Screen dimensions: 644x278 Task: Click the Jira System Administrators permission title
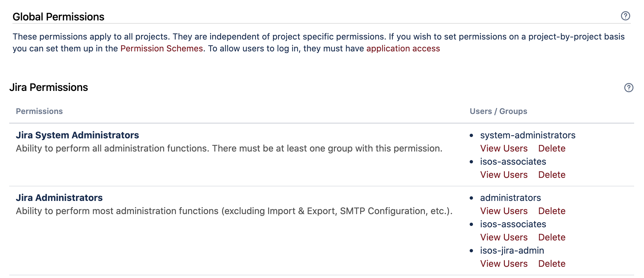pyautogui.click(x=77, y=135)
